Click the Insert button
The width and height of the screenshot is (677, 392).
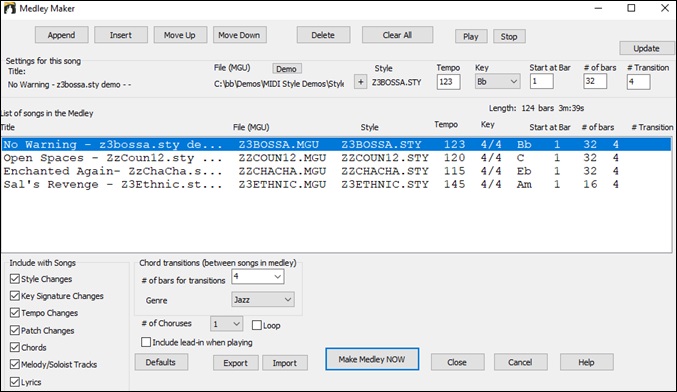(120, 35)
